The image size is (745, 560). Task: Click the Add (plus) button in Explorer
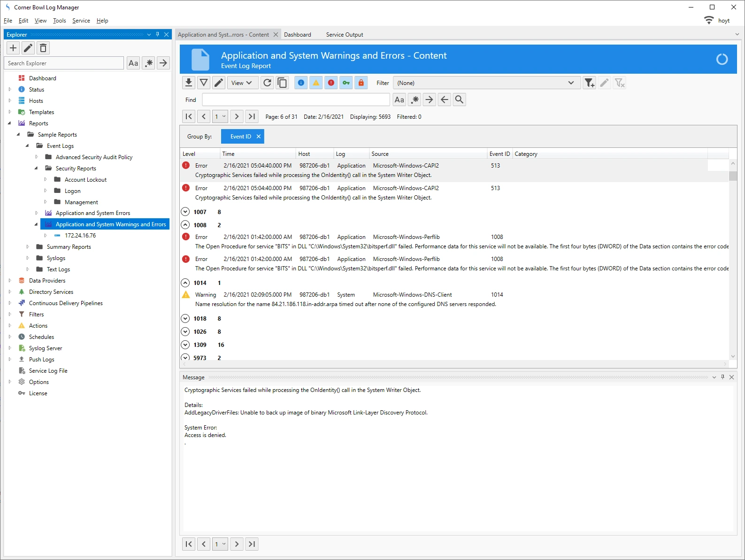(x=13, y=48)
